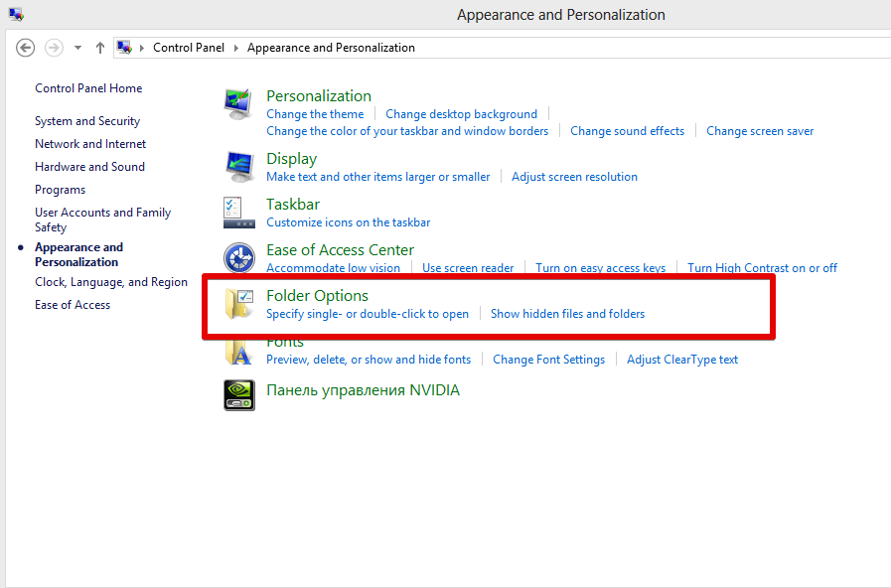Click the Folder Options folder icon
Screen dimensions: 891x588
pyautogui.click(x=238, y=303)
